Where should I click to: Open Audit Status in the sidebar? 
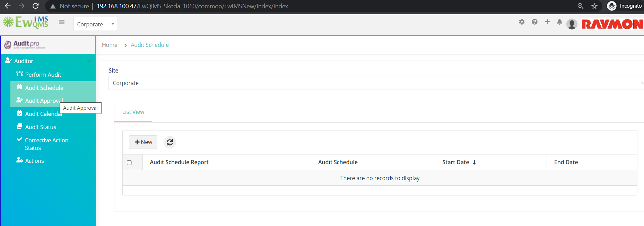[x=41, y=127]
